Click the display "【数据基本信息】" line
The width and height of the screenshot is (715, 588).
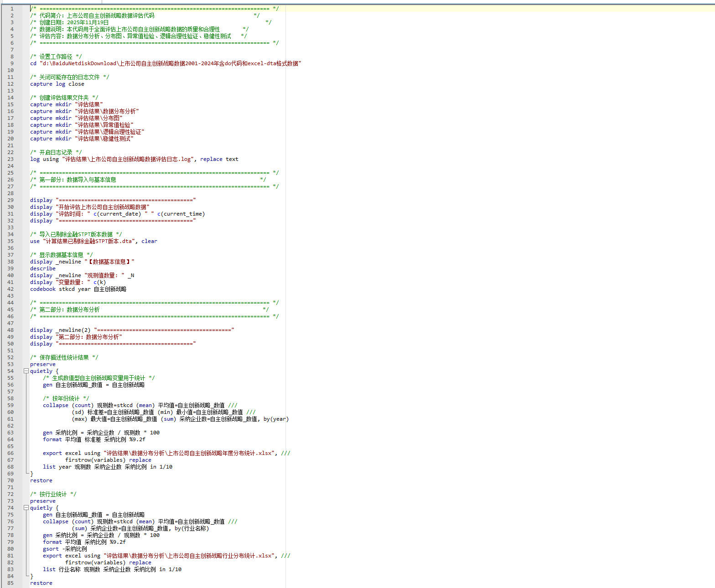83,262
